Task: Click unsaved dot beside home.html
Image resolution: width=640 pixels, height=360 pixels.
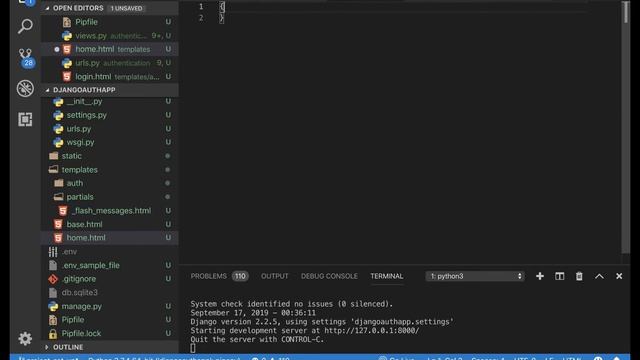Action: pos(56,49)
